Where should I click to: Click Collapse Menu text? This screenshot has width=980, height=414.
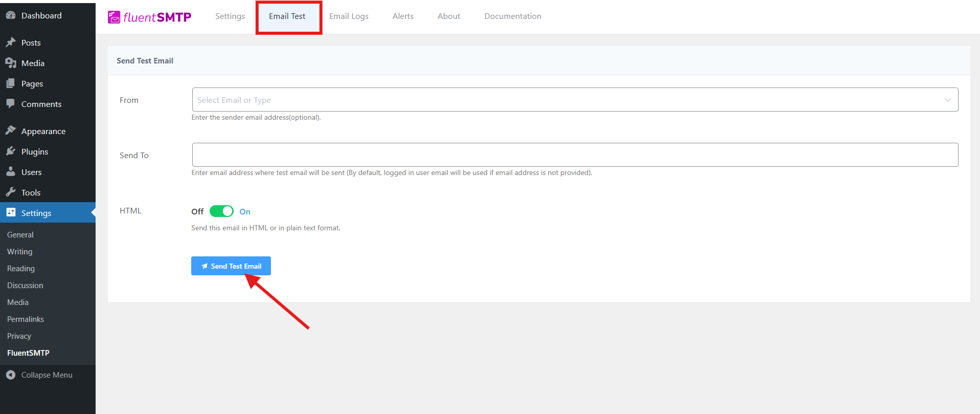tap(47, 375)
